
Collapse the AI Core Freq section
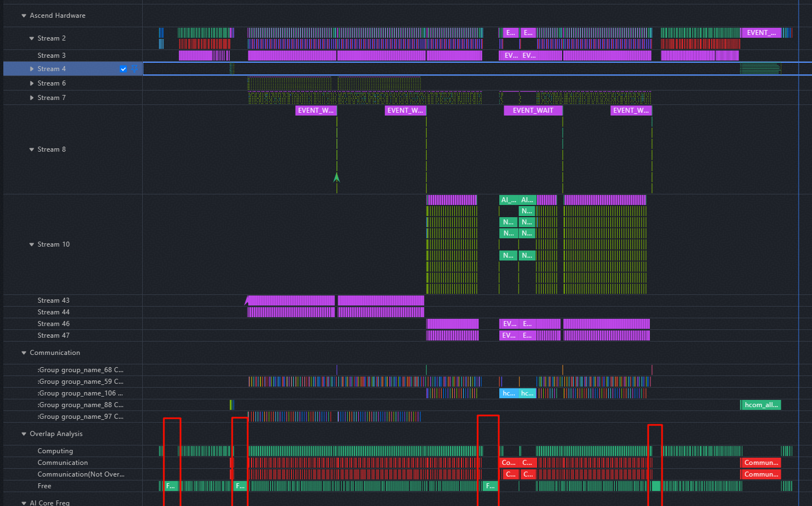click(24, 503)
